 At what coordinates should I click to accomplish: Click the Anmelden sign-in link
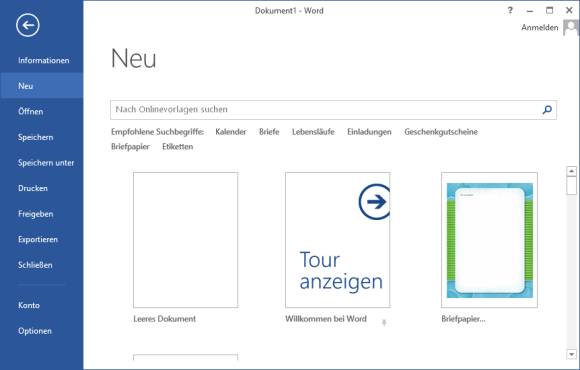coord(540,27)
